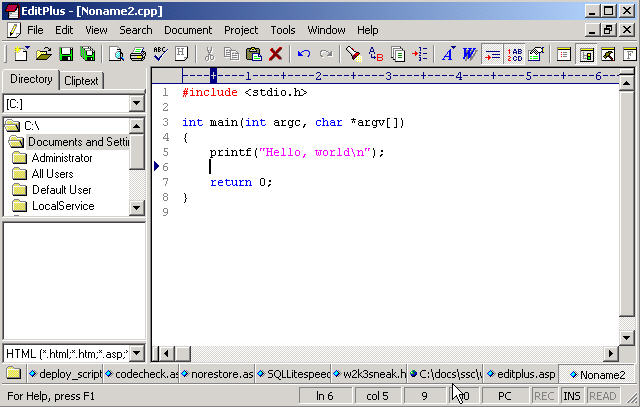Click the red X Delete icon

(x=276, y=53)
